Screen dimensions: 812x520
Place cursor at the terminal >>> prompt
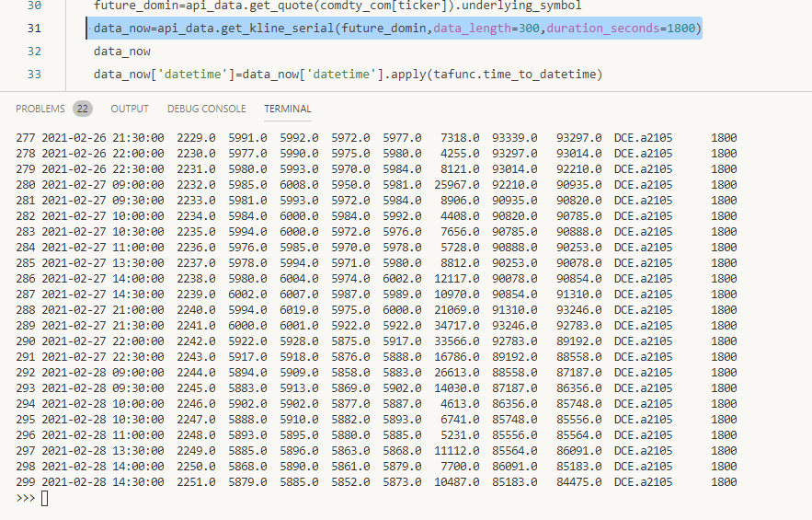[44, 498]
